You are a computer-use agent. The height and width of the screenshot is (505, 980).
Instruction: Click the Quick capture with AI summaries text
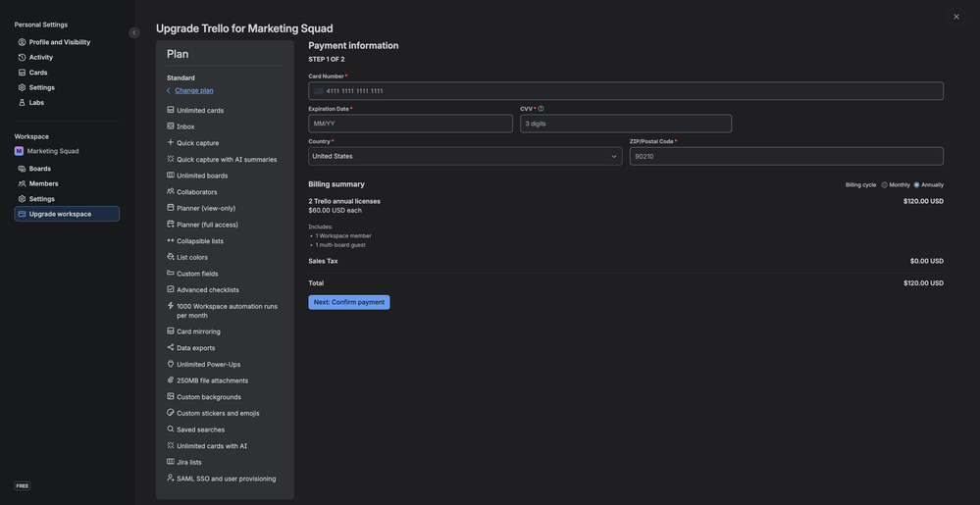coord(227,160)
